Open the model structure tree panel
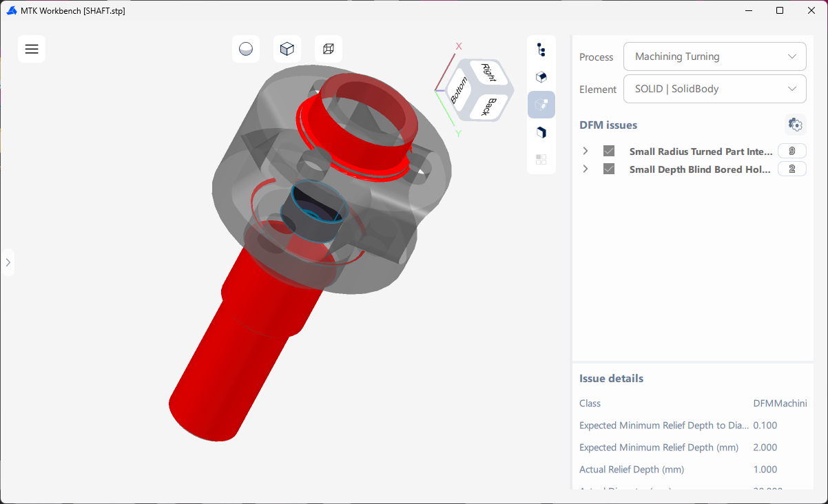 pyautogui.click(x=541, y=50)
